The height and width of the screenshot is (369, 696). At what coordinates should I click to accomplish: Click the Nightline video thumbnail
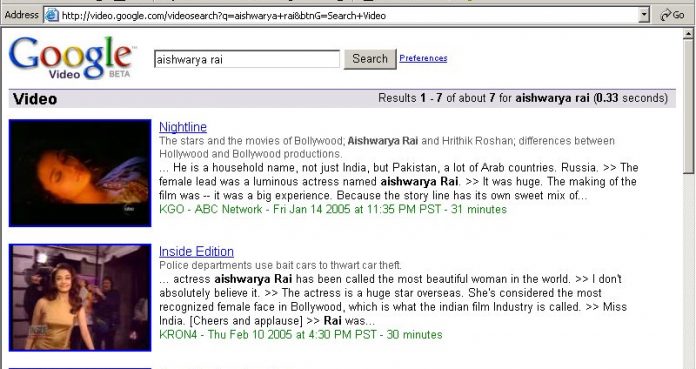pos(80,173)
